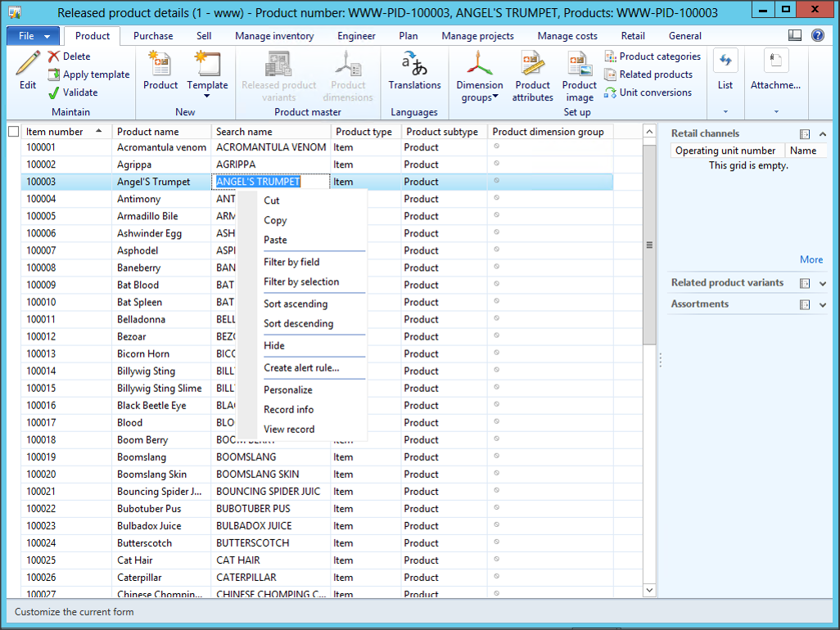840x630 pixels.
Task: Click the Validate checkmark icon
Action: (x=54, y=92)
